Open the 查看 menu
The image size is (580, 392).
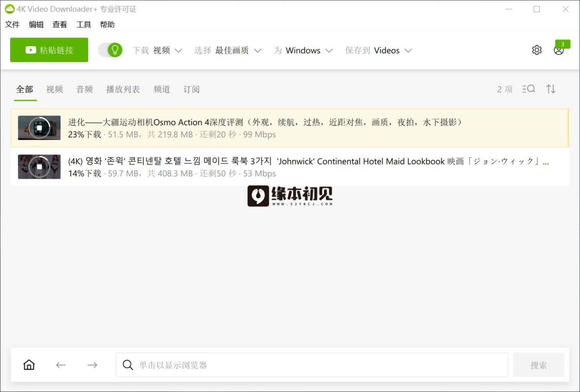click(60, 25)
